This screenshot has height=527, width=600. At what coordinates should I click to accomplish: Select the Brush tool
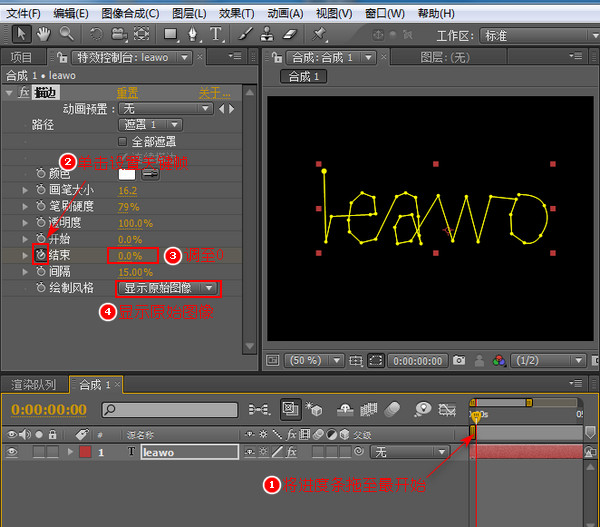tap(245, 34)
